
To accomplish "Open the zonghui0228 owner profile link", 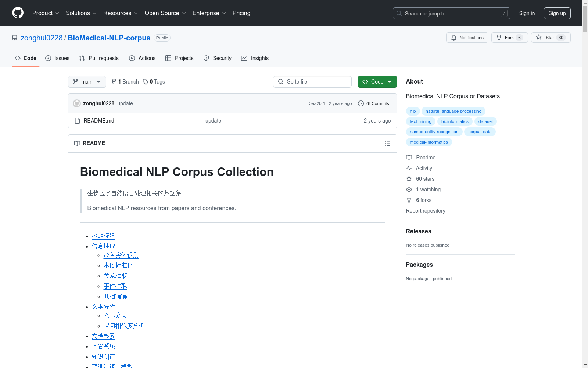I will [x=42, y=38].
